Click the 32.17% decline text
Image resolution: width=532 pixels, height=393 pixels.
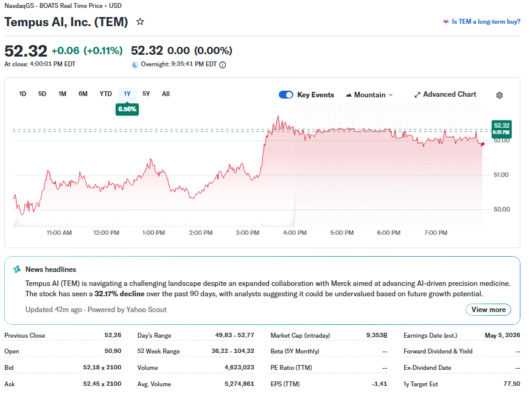click(119, 294)
